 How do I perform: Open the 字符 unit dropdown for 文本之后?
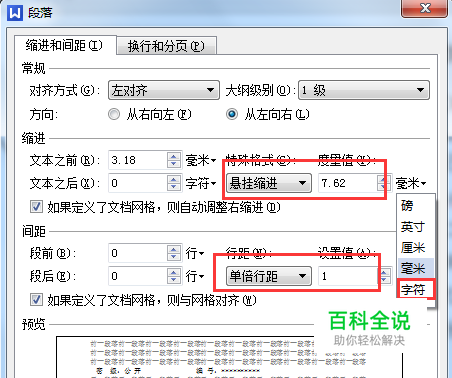click(201, 183)
